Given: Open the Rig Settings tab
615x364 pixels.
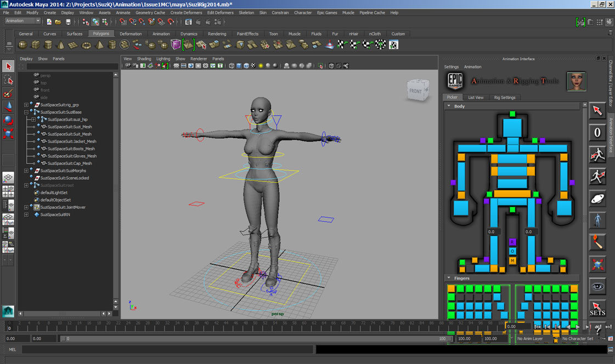Looking at the screenshot, I should (505, 98).
